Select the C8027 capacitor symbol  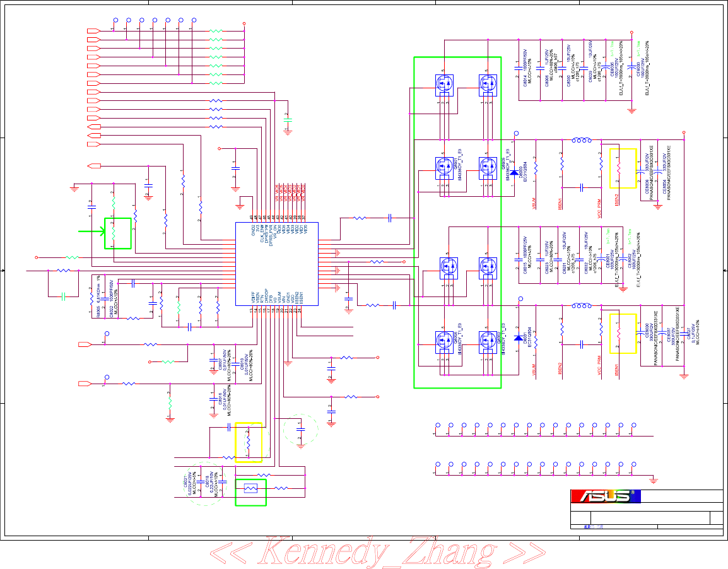click(x=684, y=334)
